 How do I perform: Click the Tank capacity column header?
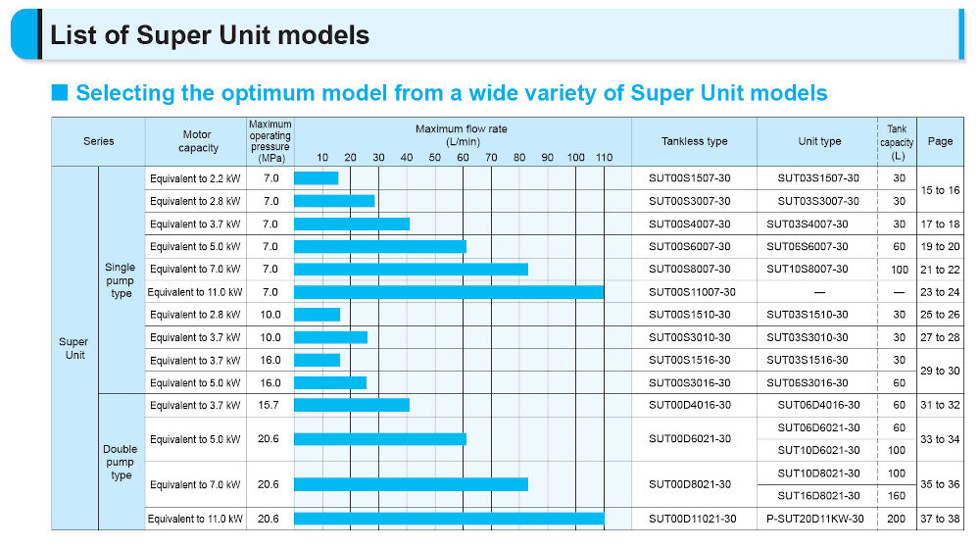point(897,142)
